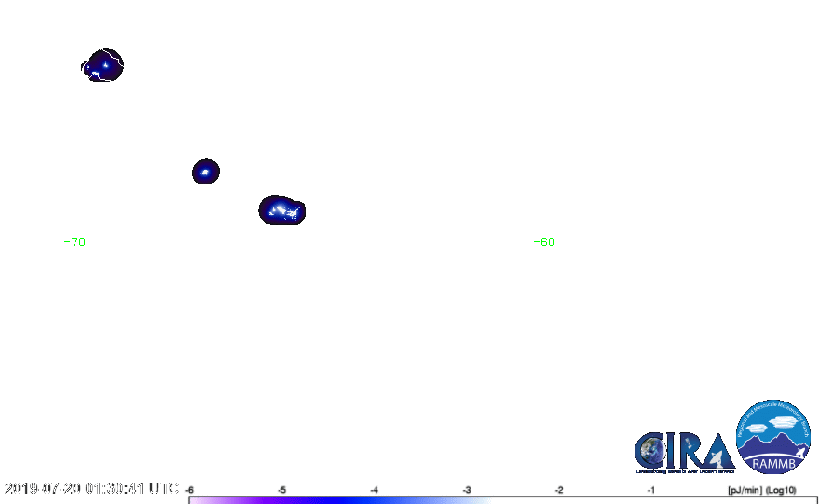
Task: Click the blue section of the color bar
Action: [x=373, y=500]
